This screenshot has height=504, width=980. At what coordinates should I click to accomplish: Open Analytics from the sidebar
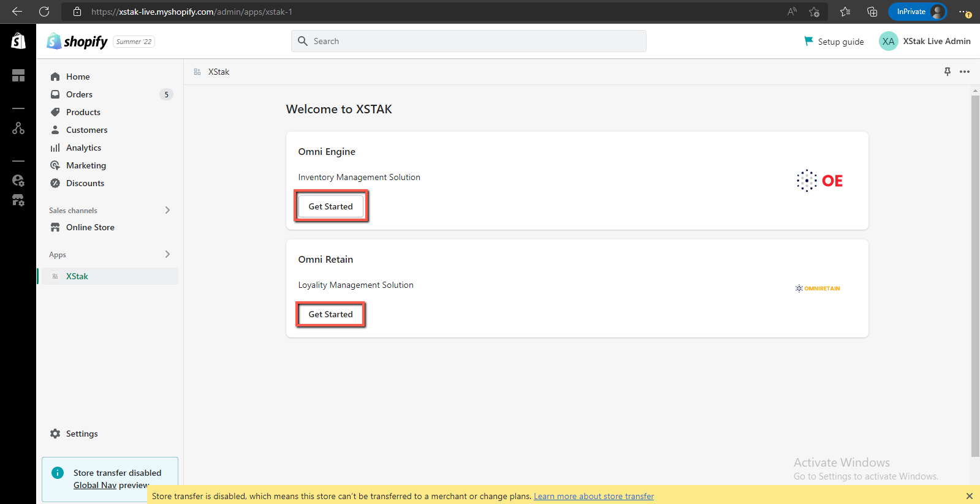coord(83,148)
